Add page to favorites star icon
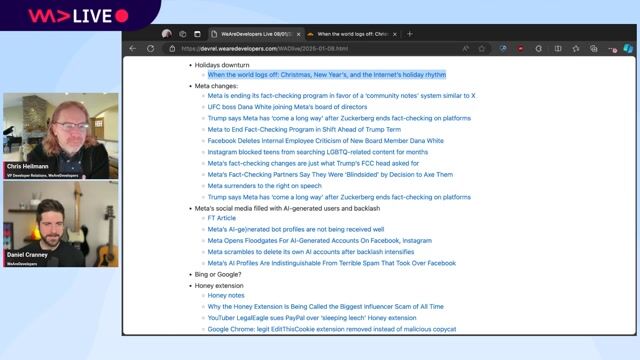 [482, 49]
